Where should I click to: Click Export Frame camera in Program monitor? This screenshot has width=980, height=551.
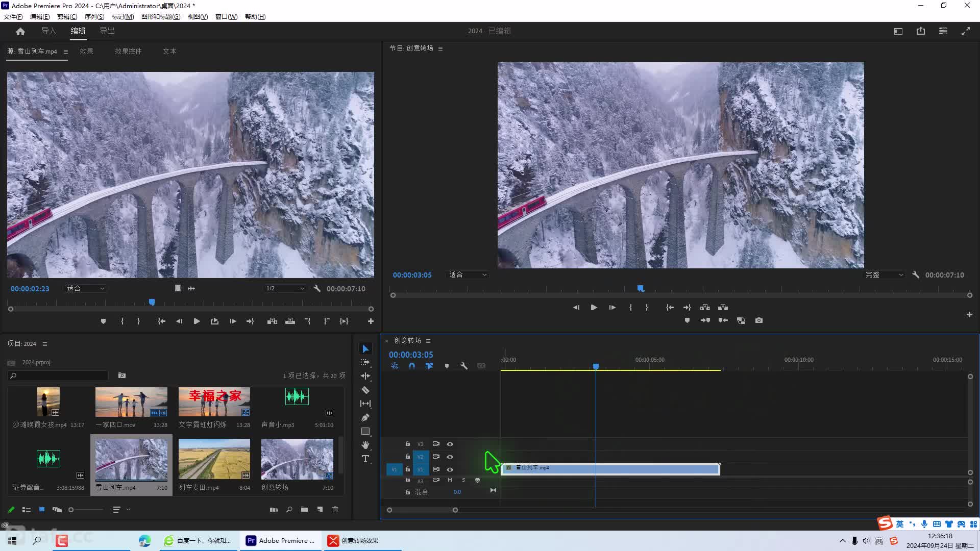[759, 320]
